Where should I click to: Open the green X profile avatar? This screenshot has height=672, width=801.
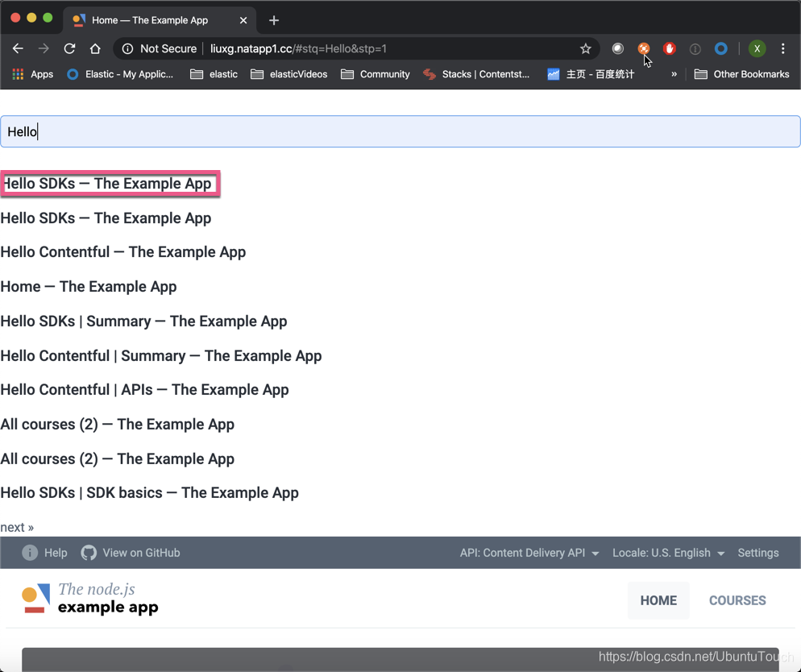(757, 48)
